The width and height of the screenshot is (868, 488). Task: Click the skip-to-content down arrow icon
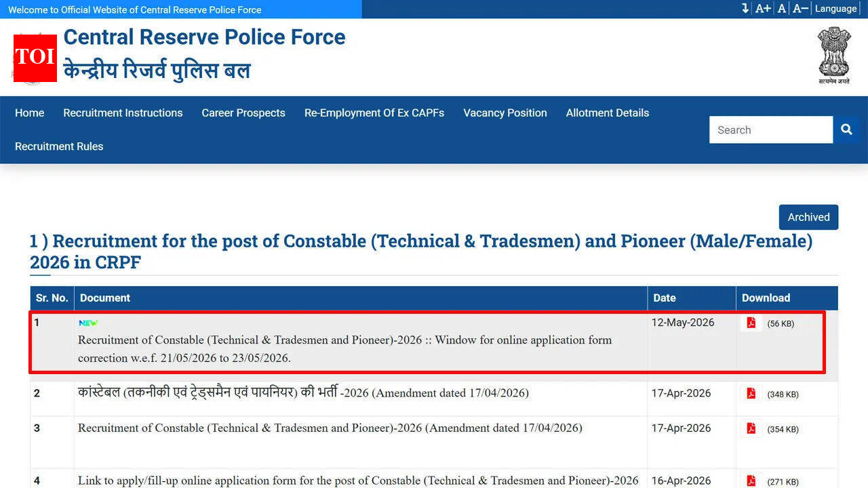pos(745,8)
